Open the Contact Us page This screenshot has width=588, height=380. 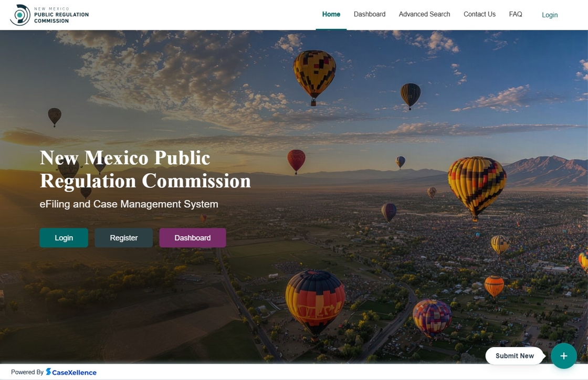[x=479, y=14]
